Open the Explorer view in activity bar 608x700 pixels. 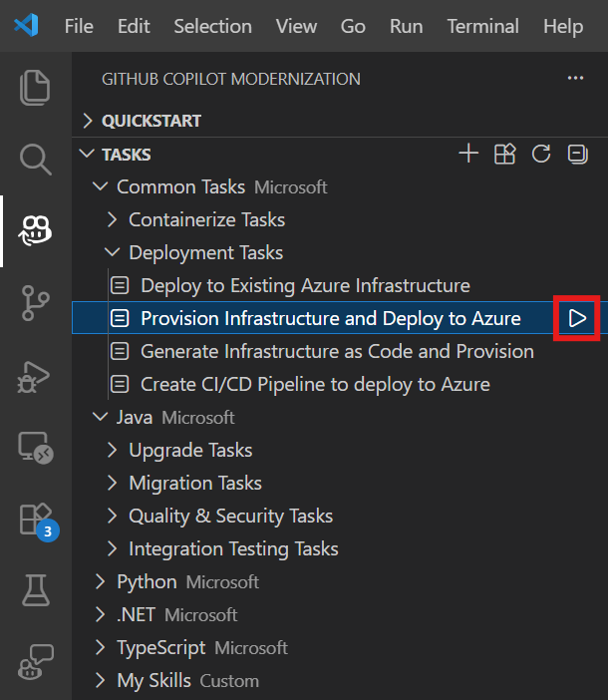pos(35,87)
